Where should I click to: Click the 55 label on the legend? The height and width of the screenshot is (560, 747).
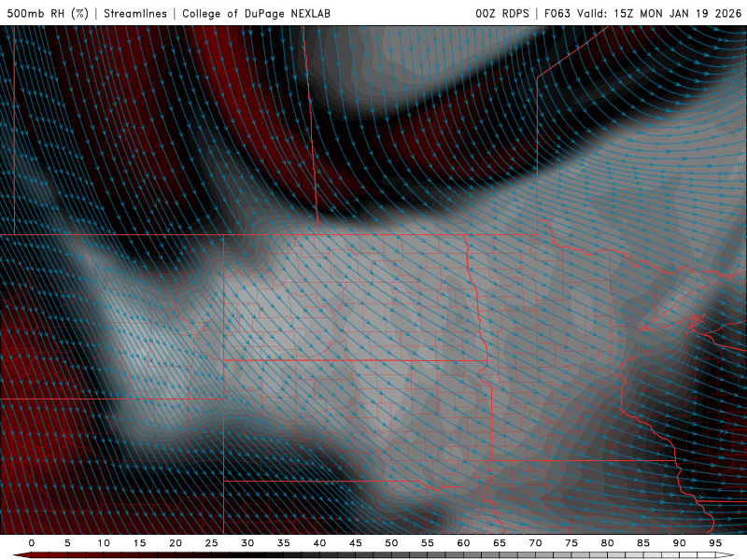click(x=428, y=543)
